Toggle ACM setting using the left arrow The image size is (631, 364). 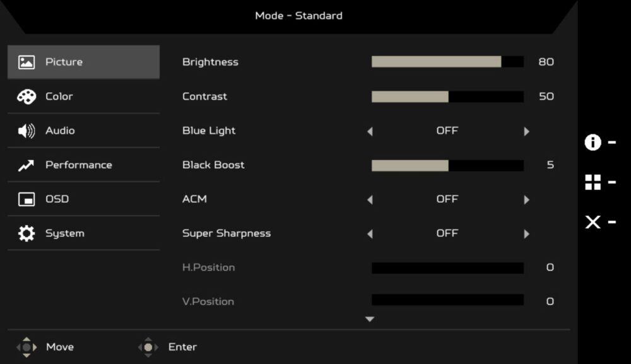[x=370, y=199]
